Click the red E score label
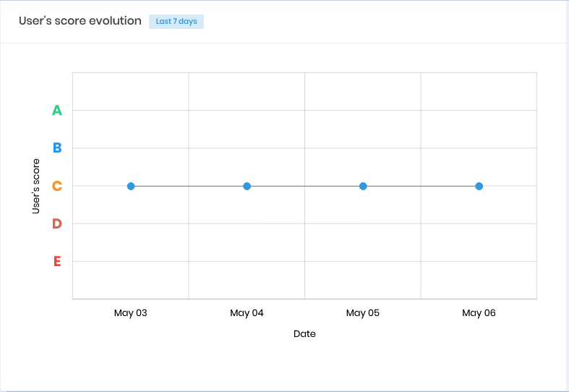Viewport: 569px width, 392px height. tap(57, 261)
